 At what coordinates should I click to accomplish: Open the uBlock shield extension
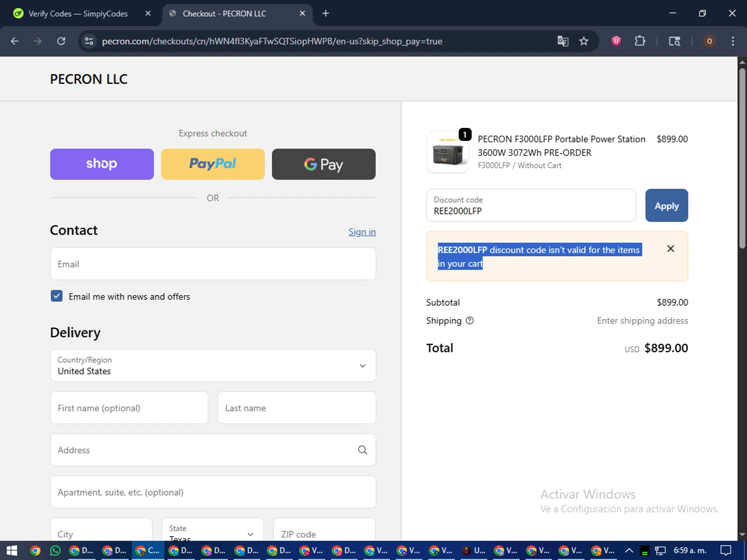click(x=616, y=41)
